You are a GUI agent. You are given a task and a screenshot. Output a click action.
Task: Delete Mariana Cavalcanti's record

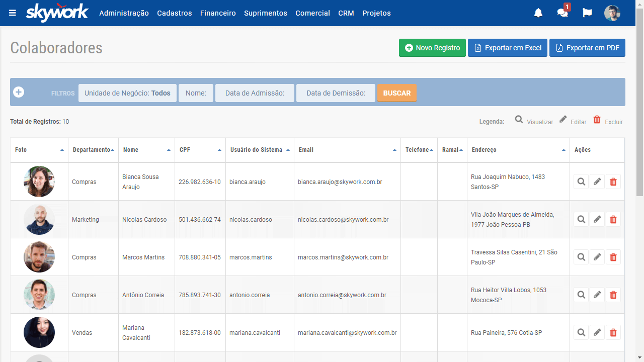tap(613, 332)
